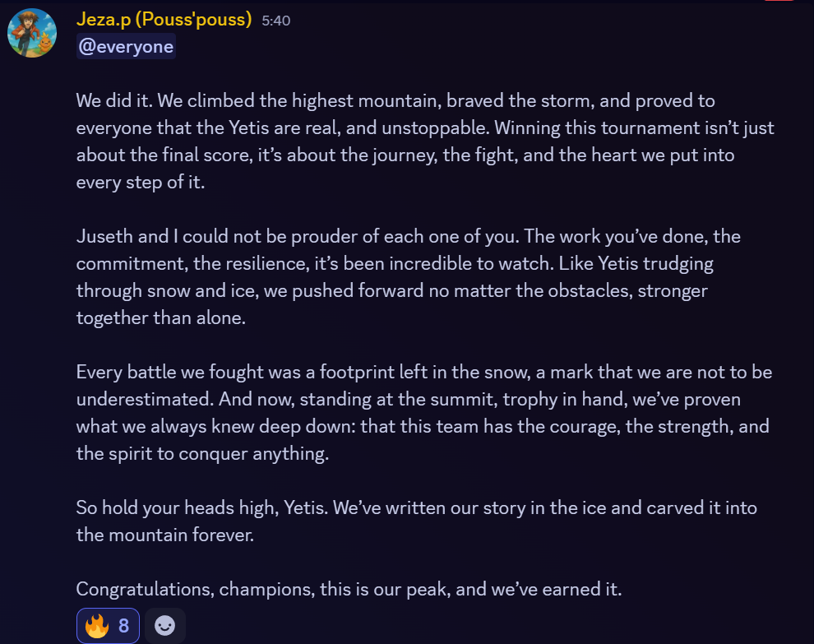
Task: Toggle the fire emoji reaction
Action: [108, 625]
